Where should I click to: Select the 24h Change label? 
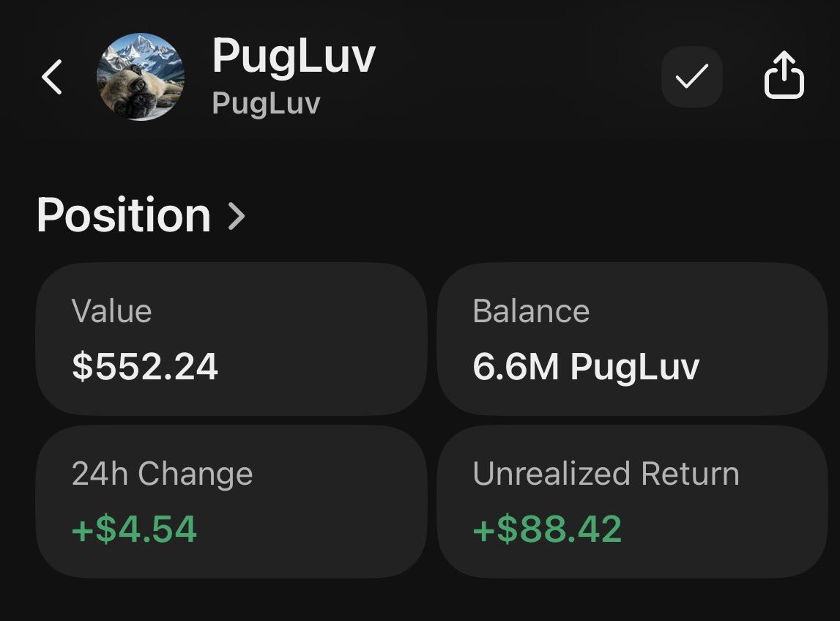click(162, 474)
